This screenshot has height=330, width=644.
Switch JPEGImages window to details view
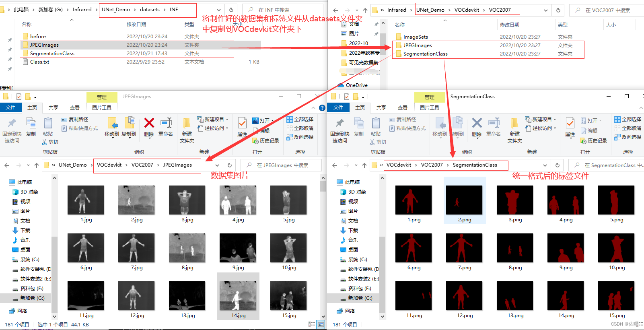click(x=312, y=324)
